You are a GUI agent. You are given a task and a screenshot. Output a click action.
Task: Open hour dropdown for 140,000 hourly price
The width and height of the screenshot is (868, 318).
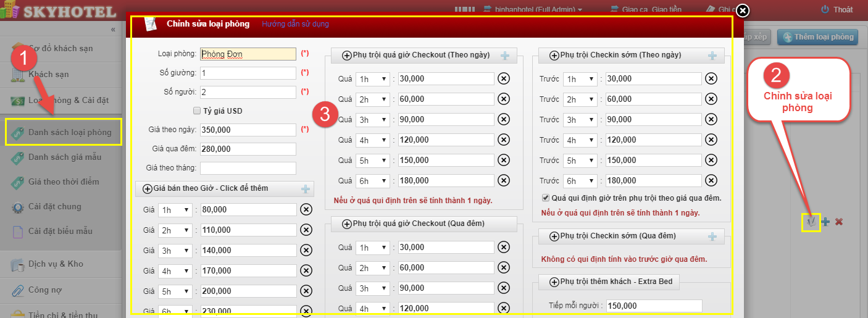pos(175,251)
